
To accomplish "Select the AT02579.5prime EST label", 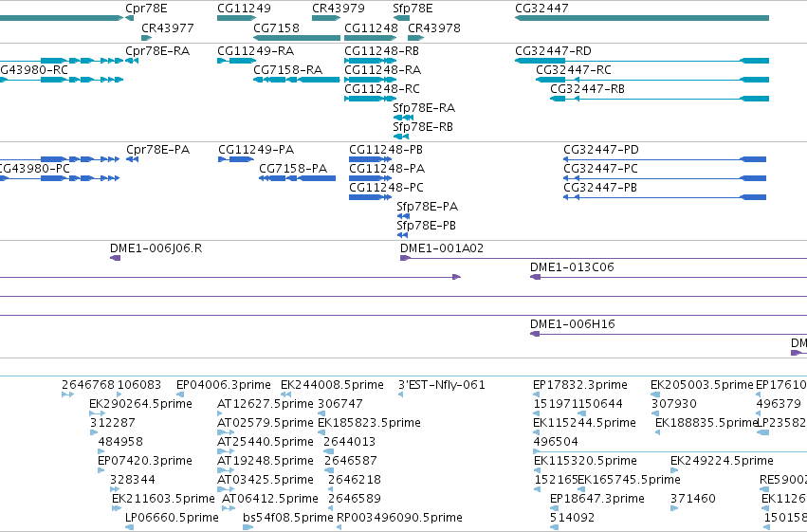I will click(x=266, y=423).
